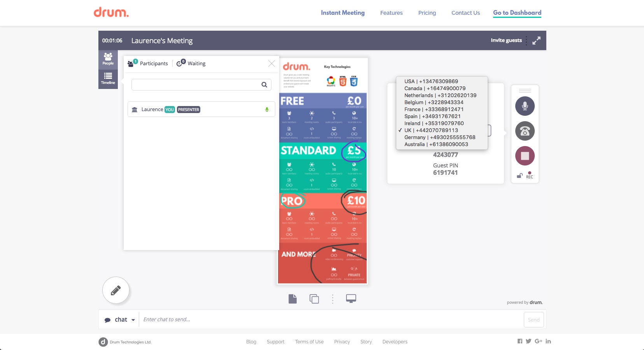Toggle the meeting lock icon

519,176
